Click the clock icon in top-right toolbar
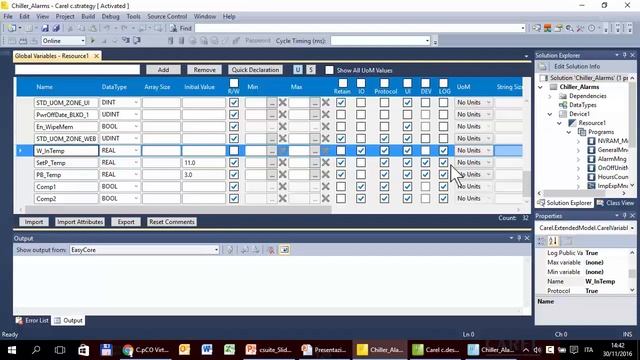The image size is (640, 360). click(591, 28)
